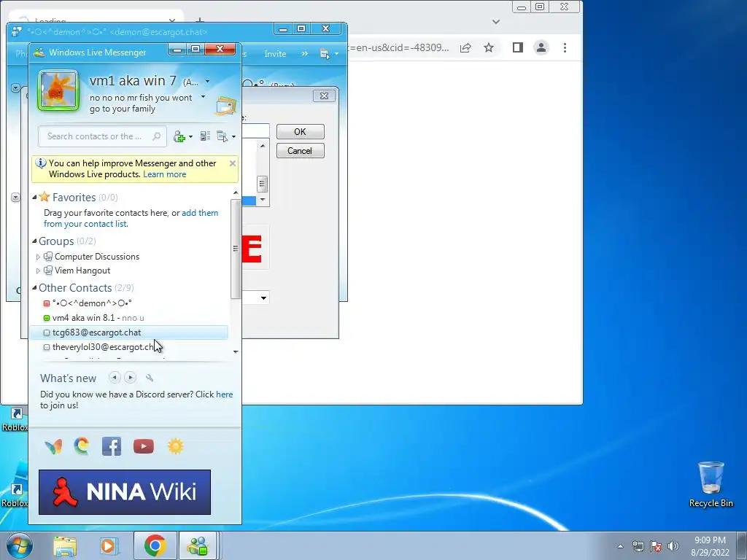Click the contact list scroll-down arrow
This screenshot has height=560, width=747.
click(x=236, y=352)
